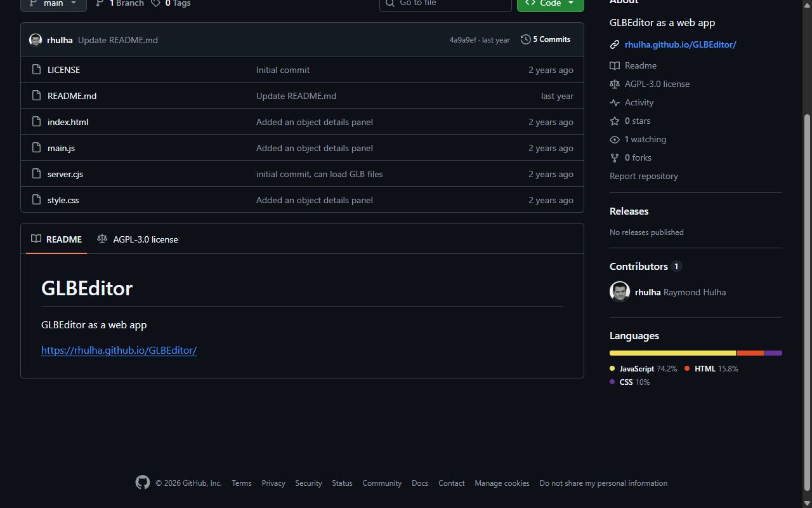Open the Privacy link in the footer
The height and width of the screenshot is (508, 812).
coord(273,483)
